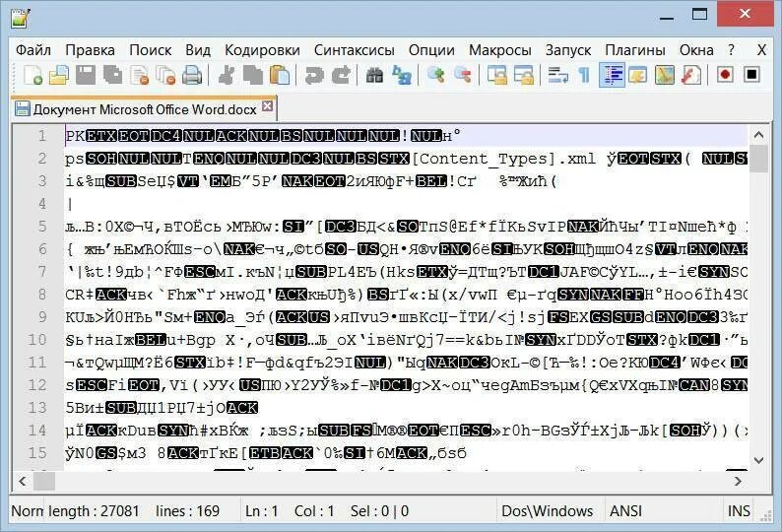
Task: Open the Синтаксисы menu
Action: 355,50
